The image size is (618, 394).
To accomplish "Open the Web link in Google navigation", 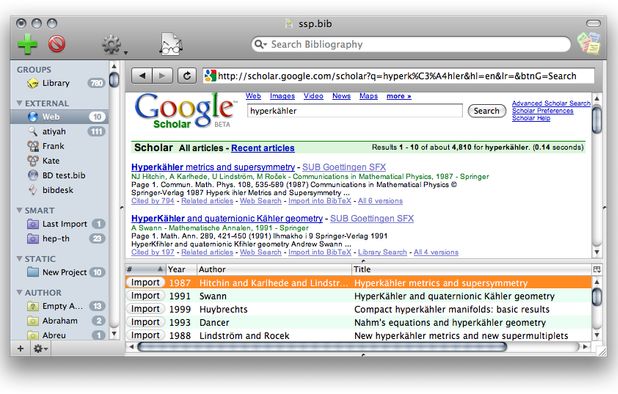I will click(x=253, y=96).
